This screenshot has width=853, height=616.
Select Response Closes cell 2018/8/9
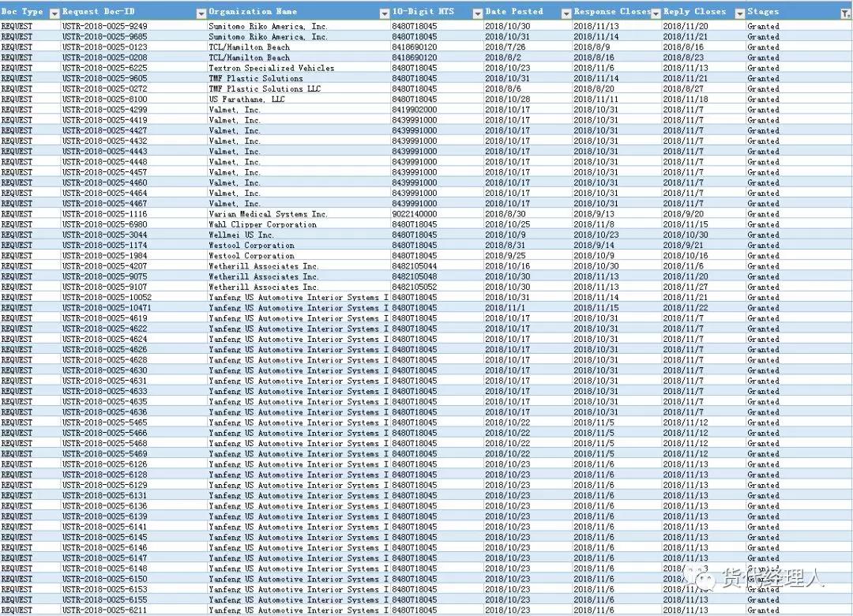coord(617,47)
